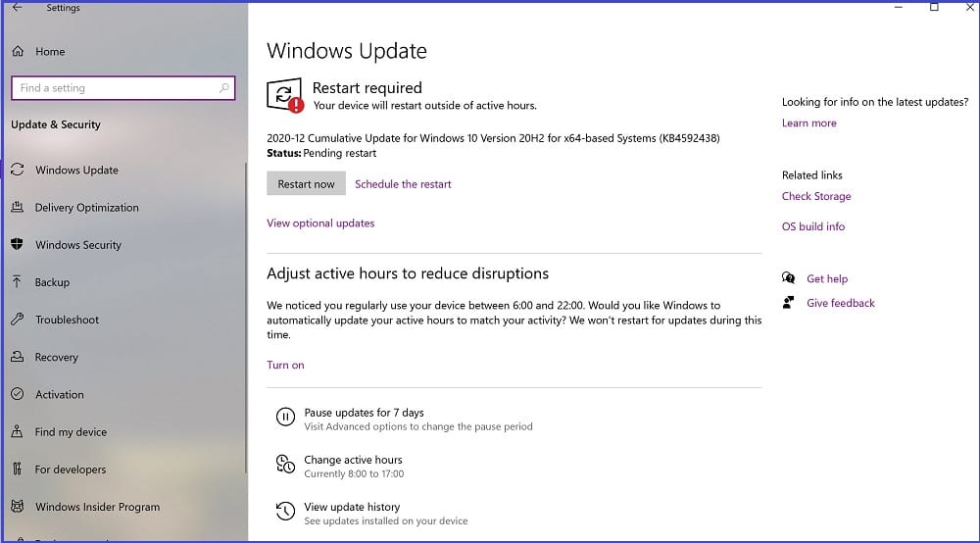Click the Activation checkmark circle icon
This screenshot has height=543, width=980.
pyautogui.click(x=18, y=394)
